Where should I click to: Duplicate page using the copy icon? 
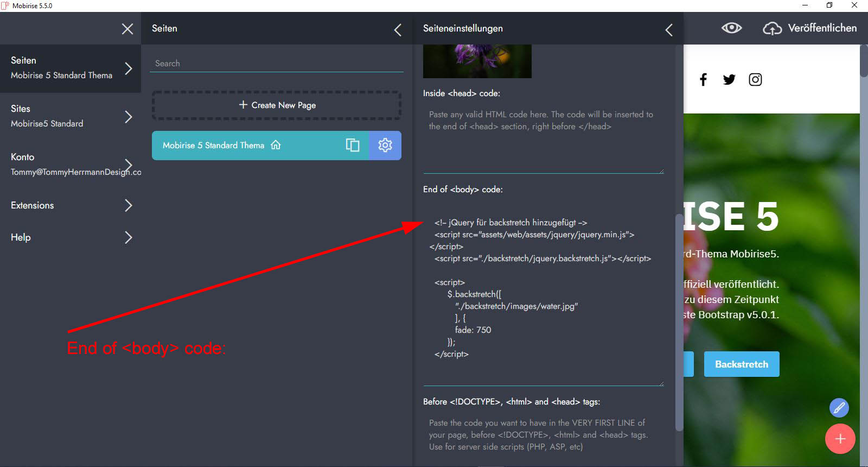click(x=353, y=145)
